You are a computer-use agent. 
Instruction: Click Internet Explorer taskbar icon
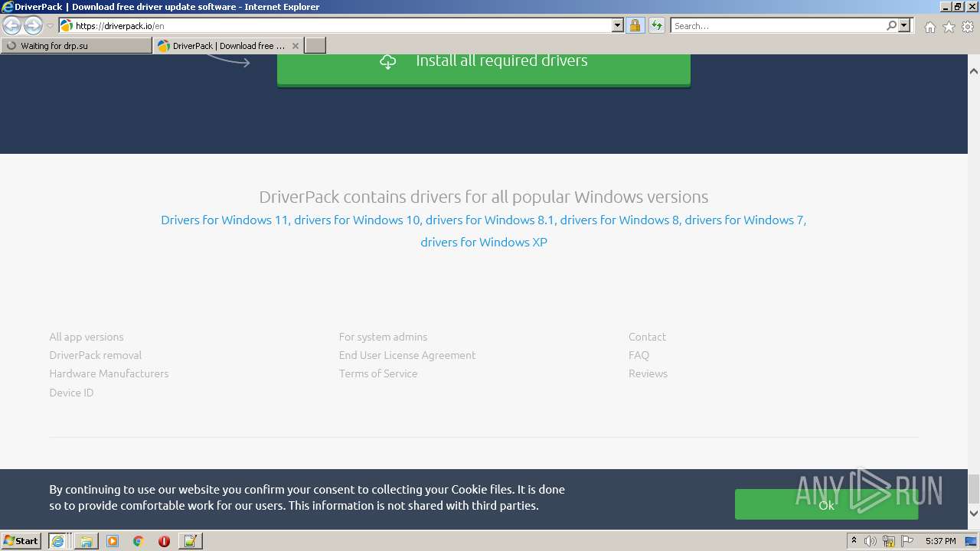[57, 541]
